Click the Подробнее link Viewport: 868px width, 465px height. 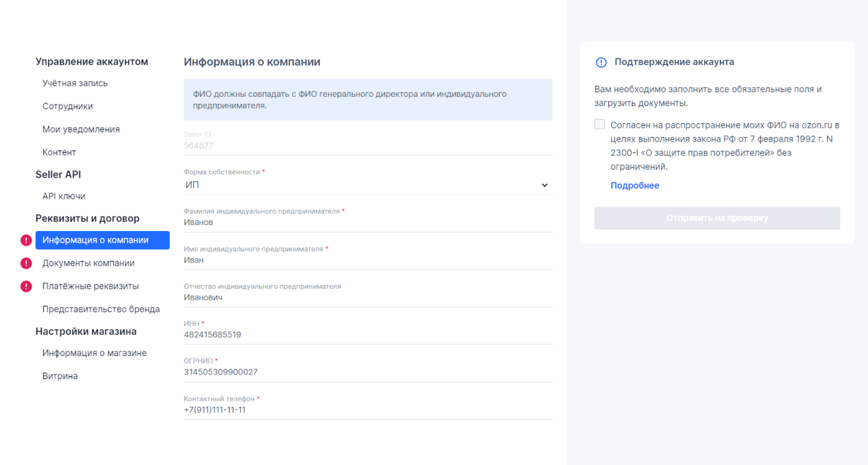(634, 186)
